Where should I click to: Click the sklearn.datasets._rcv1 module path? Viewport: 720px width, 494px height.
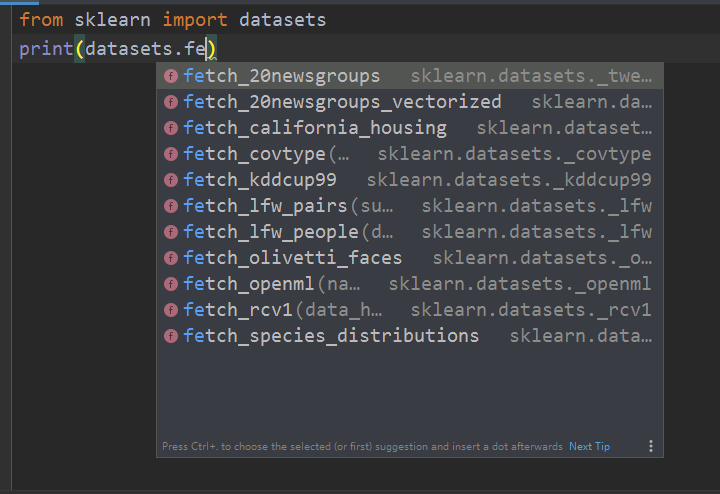coord(531,310)
